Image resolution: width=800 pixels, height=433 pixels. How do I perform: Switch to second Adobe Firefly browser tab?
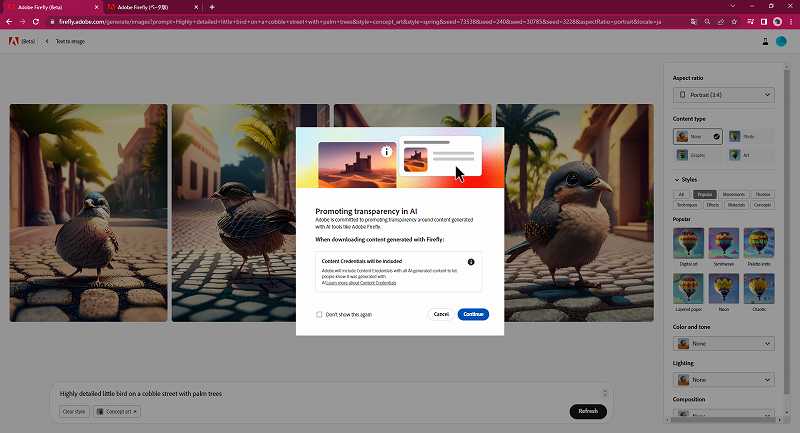(x=152, y=7)
